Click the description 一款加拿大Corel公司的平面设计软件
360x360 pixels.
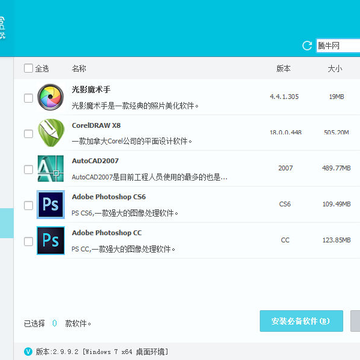[x=132, y=141]
